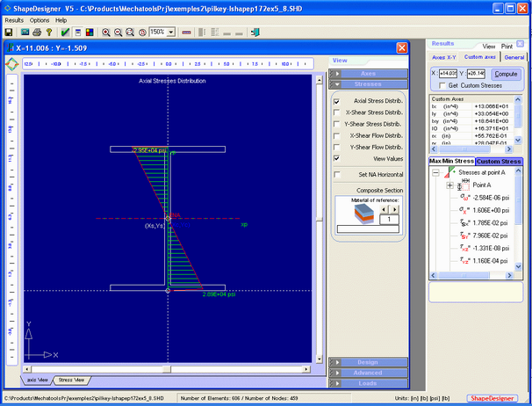The height and width of the screenshot is (406, 532).
Task: Click the Y coordinate input field
Action: click(x=476, y=74)
